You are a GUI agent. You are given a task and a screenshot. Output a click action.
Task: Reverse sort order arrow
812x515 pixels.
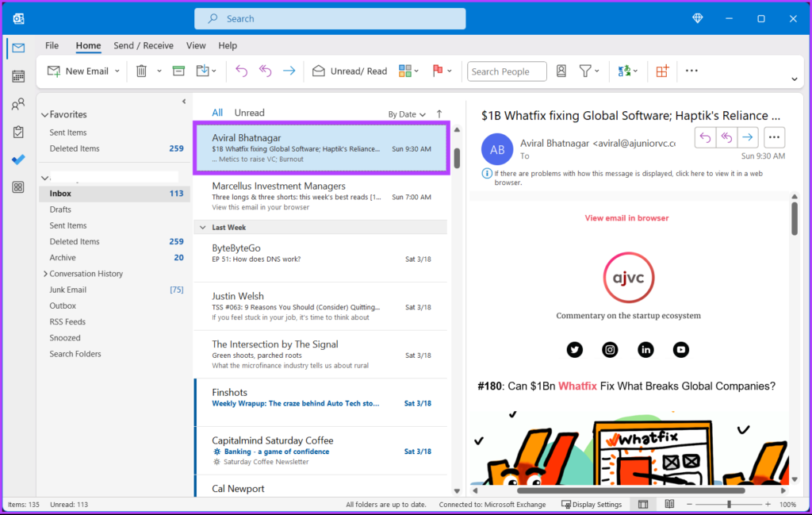click(439, 114)
